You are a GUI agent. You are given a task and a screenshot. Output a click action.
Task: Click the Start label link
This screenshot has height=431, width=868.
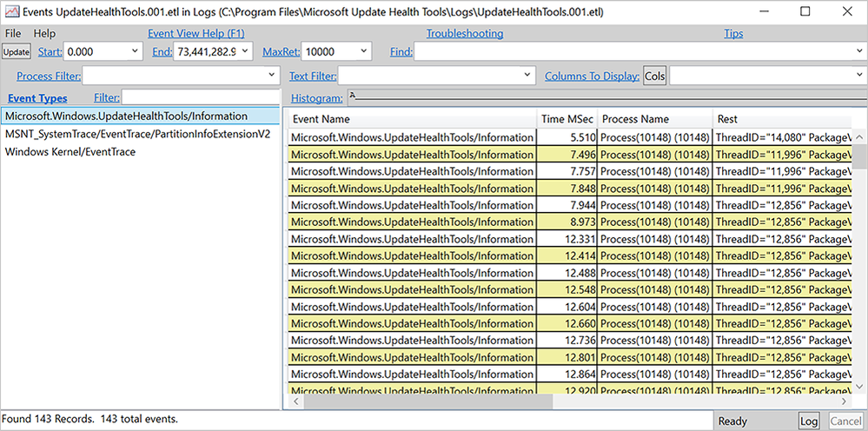(x=50, y=52)
